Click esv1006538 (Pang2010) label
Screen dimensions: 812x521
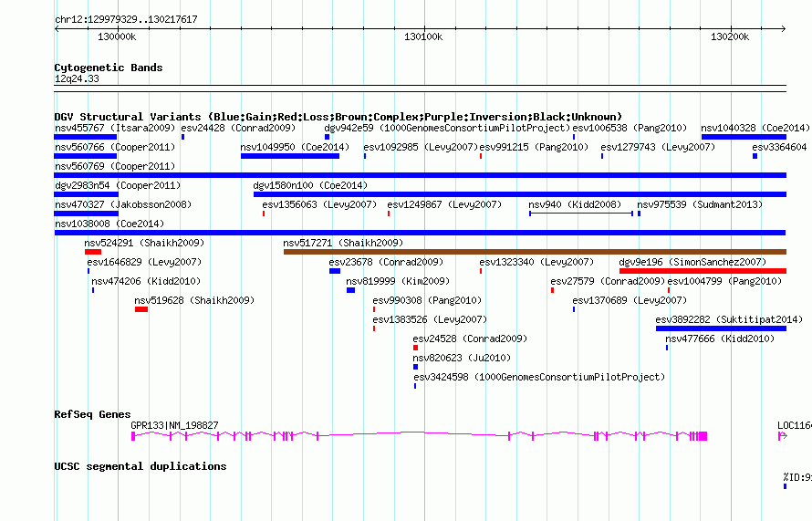pos(630,128)
